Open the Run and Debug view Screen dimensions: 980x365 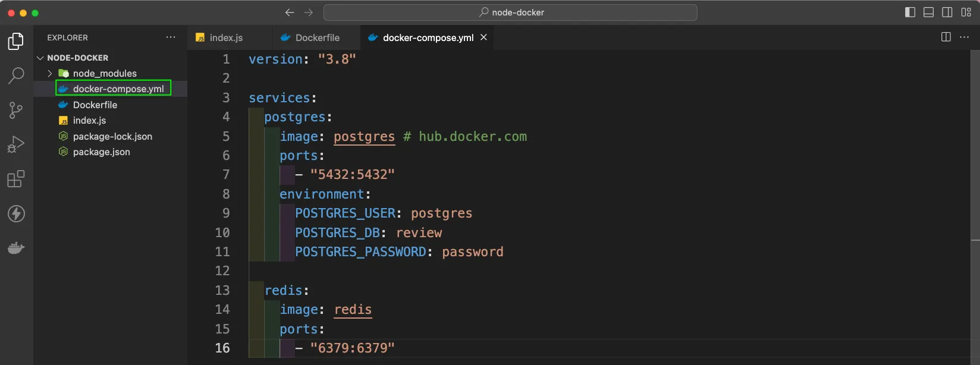(16, 144)
